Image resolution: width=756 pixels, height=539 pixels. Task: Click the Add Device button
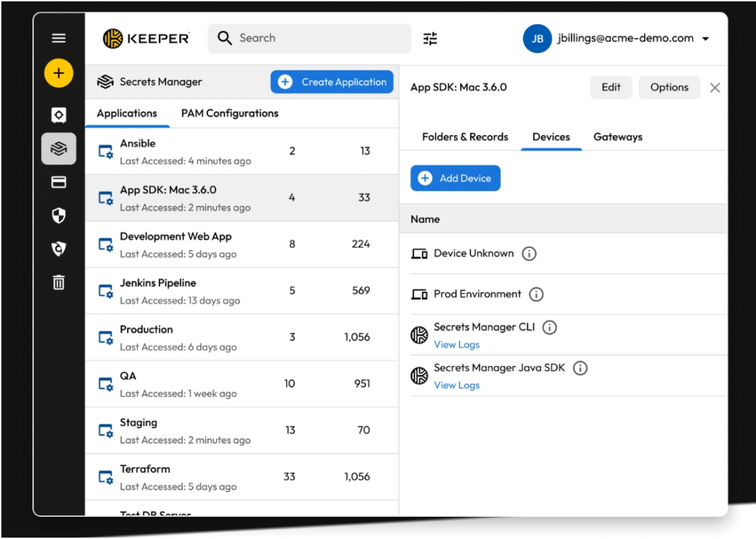[455, 178]
